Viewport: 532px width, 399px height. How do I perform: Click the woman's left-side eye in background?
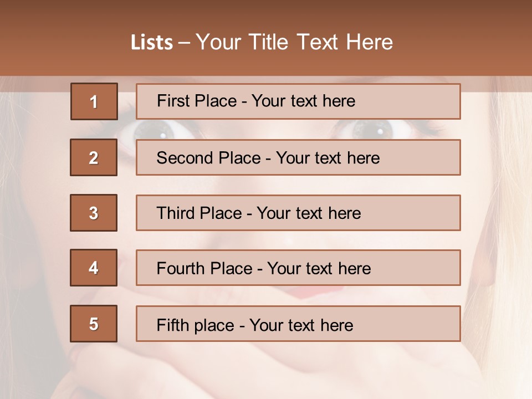click(161, 130)
